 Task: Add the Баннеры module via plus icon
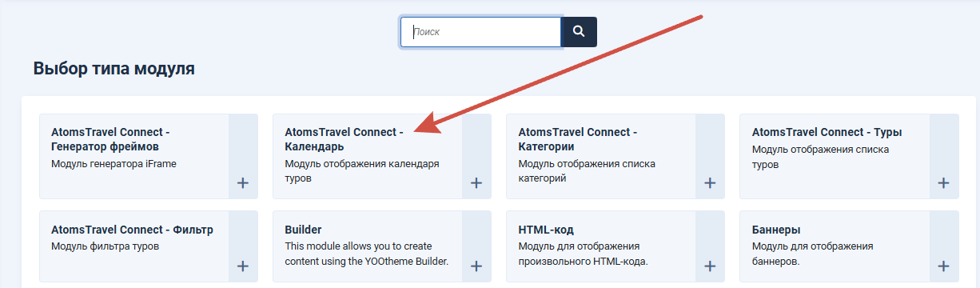pyautogui.click(x=943, y=266)
